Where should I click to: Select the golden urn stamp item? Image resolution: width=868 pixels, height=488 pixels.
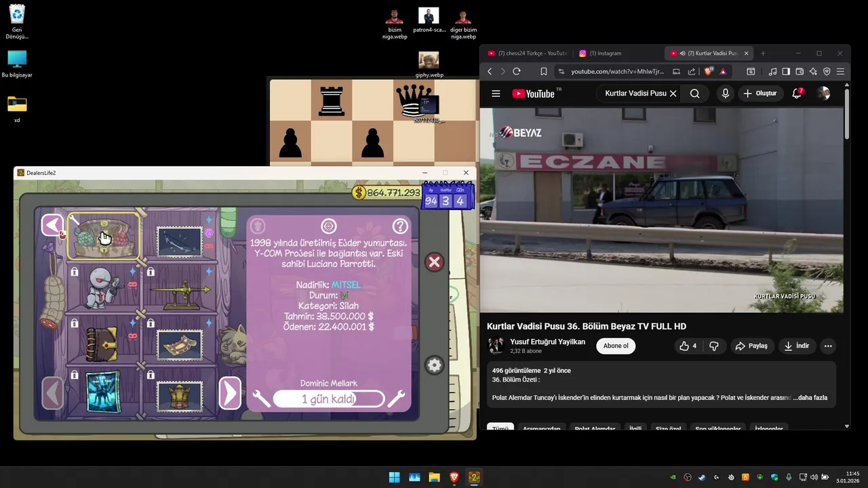click(x=180, y=396)
